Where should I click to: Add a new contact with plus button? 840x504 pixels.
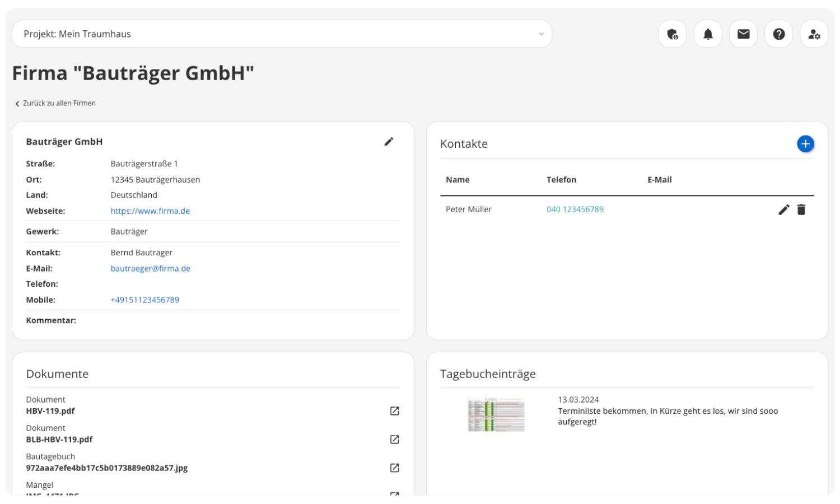(x=805, y=144)
